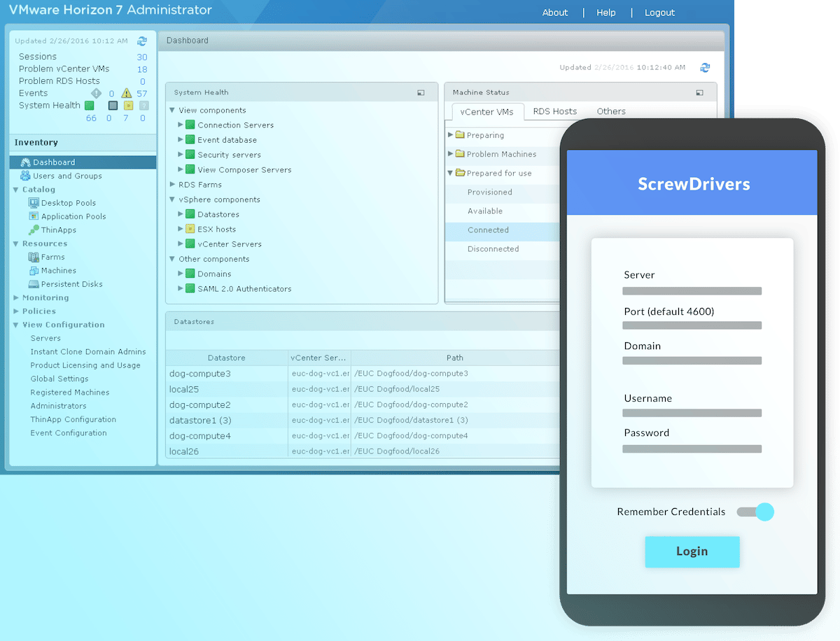
Task: Click inside the Server input field
Action: pos(692,290)
